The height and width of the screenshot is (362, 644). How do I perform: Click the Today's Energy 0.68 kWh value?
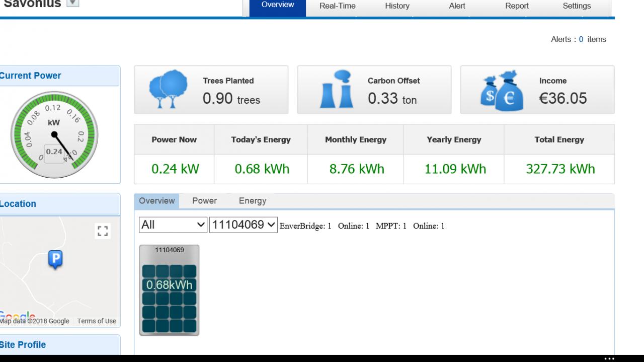[262, 169]
